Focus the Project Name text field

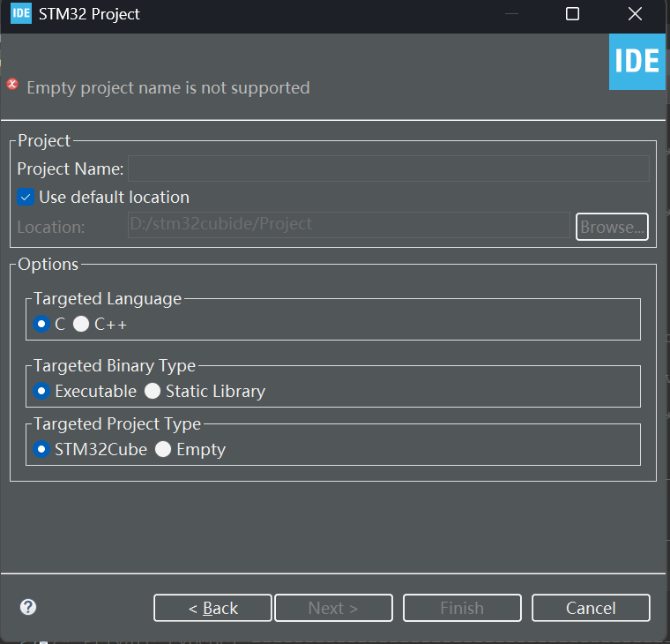tap(388, 168)
